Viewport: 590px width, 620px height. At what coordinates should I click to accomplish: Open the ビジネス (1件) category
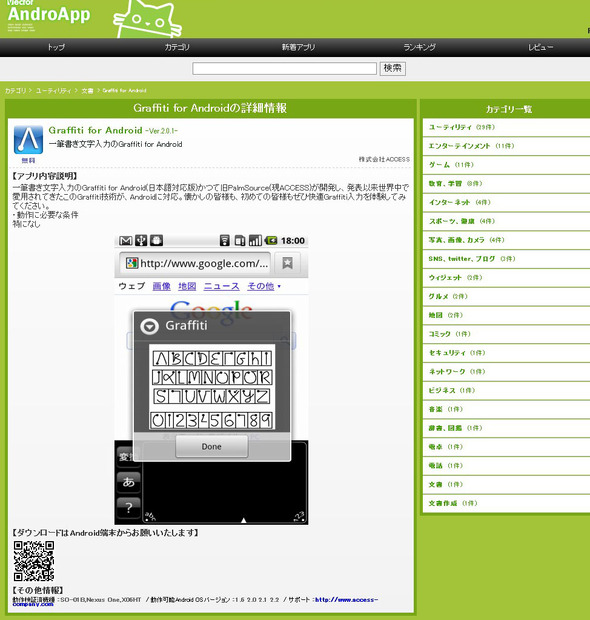point(506,390)
